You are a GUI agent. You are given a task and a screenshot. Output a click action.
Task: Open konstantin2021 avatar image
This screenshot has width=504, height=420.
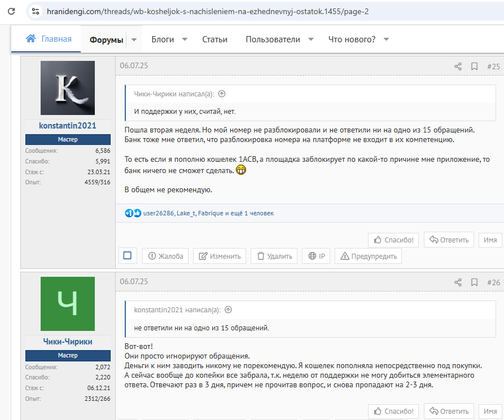(x=68, y=88)
